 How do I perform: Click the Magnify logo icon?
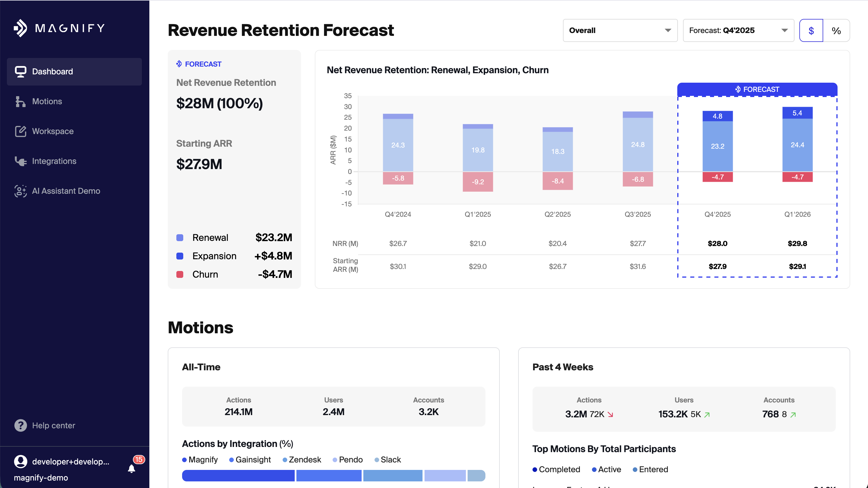tap(20, 28)
